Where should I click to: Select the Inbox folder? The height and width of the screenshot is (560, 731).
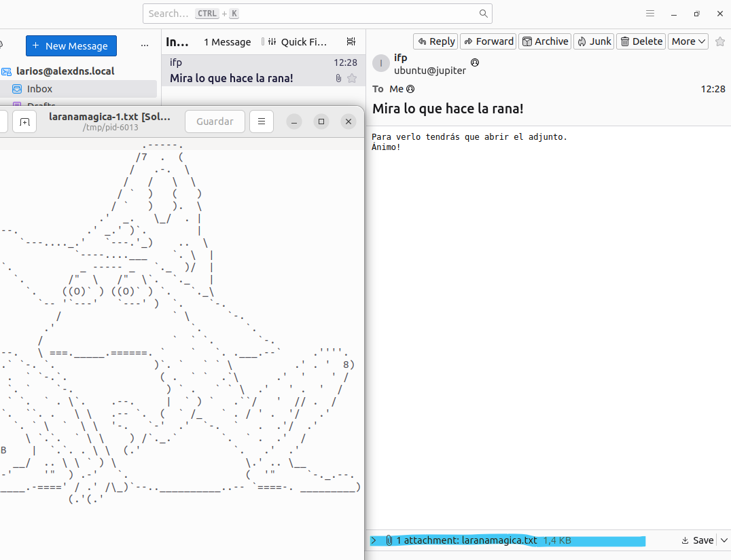pyautogui.click(x=39, y=89)
